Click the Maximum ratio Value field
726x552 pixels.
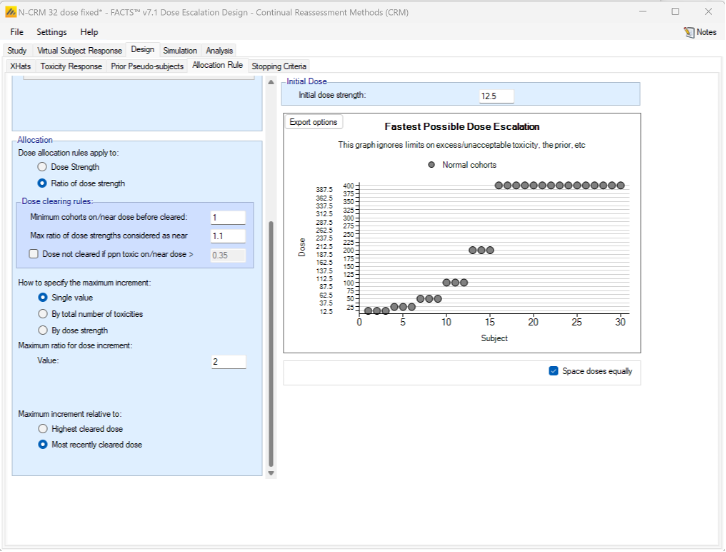click(x=228, y=362)
